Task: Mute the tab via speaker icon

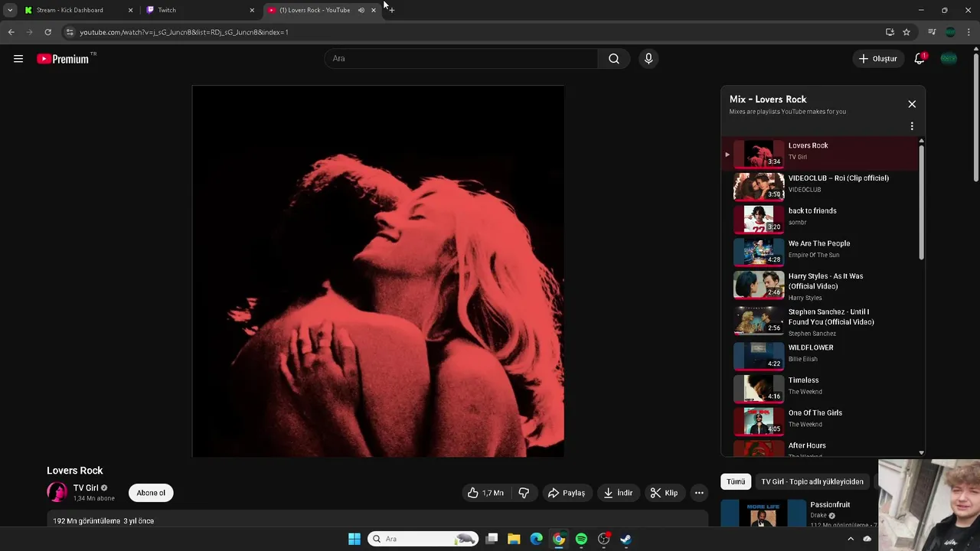Action: pyautogui.click(x=361, y=10)
